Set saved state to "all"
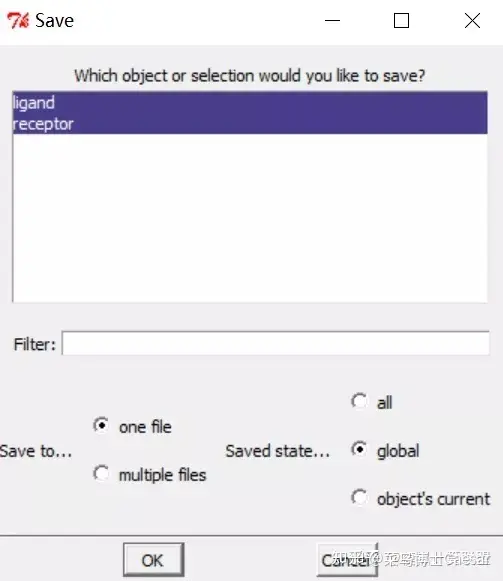This screenshot has height=581, width=503. click(x=372, y=402)
